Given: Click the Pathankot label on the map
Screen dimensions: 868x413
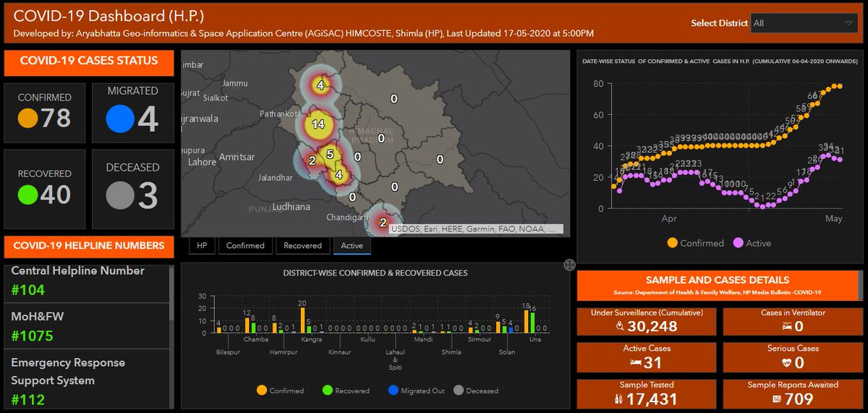Looking at the screenshot, I should coord(278,114).
